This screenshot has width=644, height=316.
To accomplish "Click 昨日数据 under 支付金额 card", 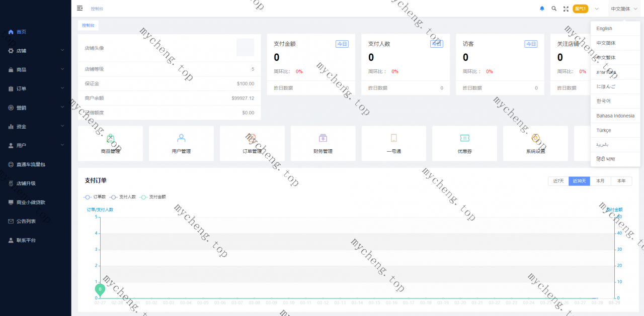I will (x=283, y=88).
